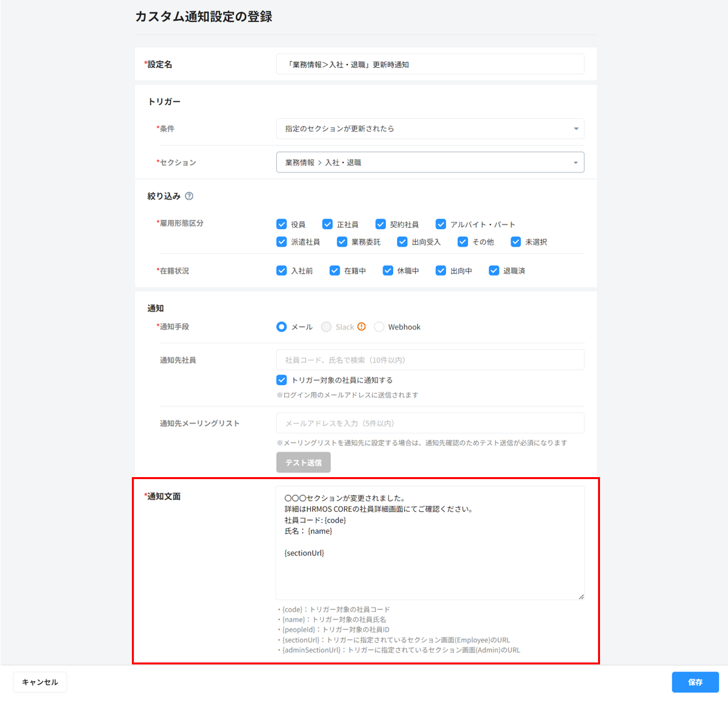Image resolution: width=728 pixels, height=701 pixels.
Task: Disable トリガー対象の社員に通知する checkbox
Action: (x=282, y=380)
